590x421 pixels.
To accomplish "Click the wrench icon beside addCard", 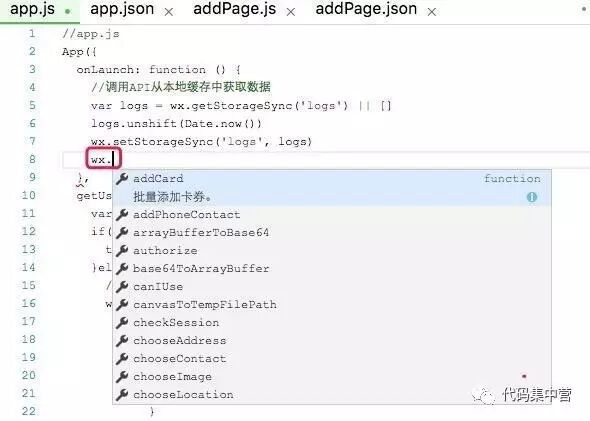I will click(x=122, y=179).
